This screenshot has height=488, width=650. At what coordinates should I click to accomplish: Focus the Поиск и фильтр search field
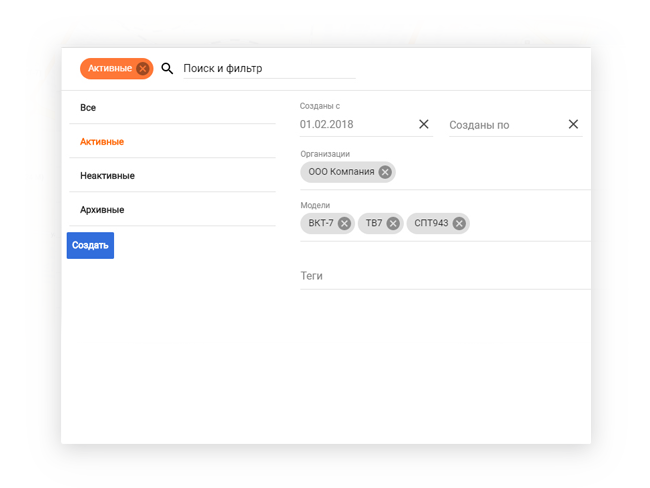tap(269, 68)
